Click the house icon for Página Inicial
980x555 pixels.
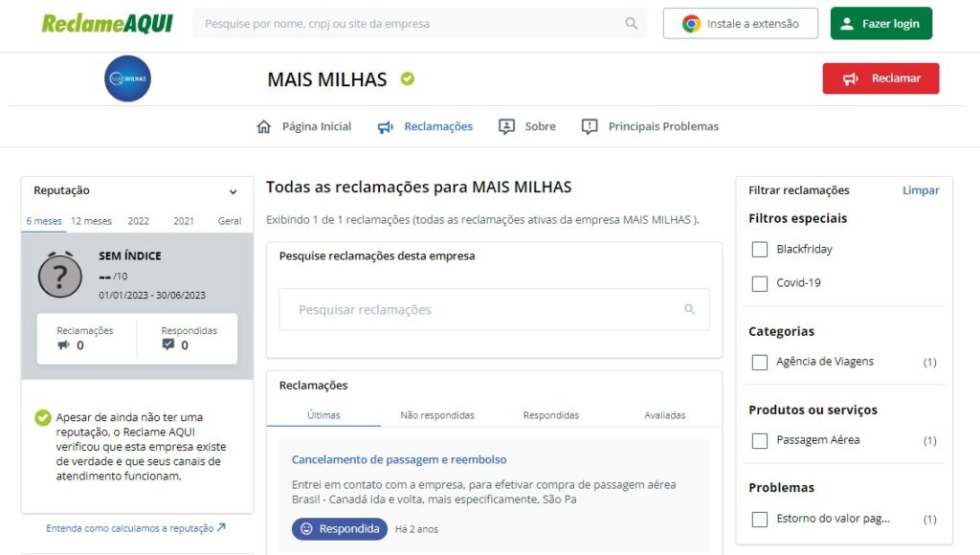click(264, 126)
